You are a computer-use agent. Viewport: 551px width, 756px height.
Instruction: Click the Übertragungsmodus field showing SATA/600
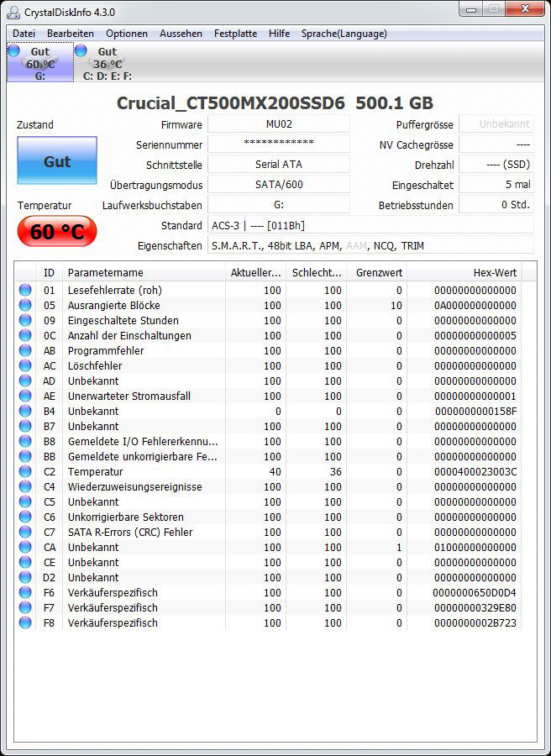[279, 185]
